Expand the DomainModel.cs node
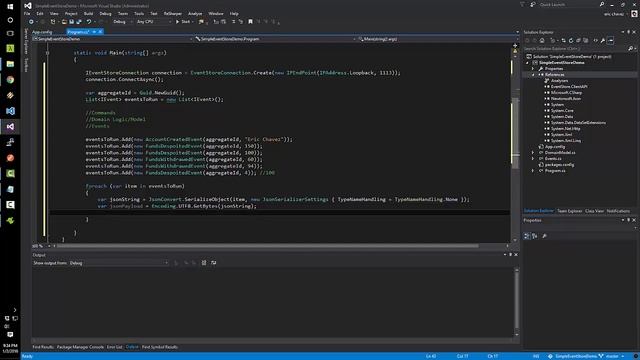The image size is (640, 360). click(533, 153)
